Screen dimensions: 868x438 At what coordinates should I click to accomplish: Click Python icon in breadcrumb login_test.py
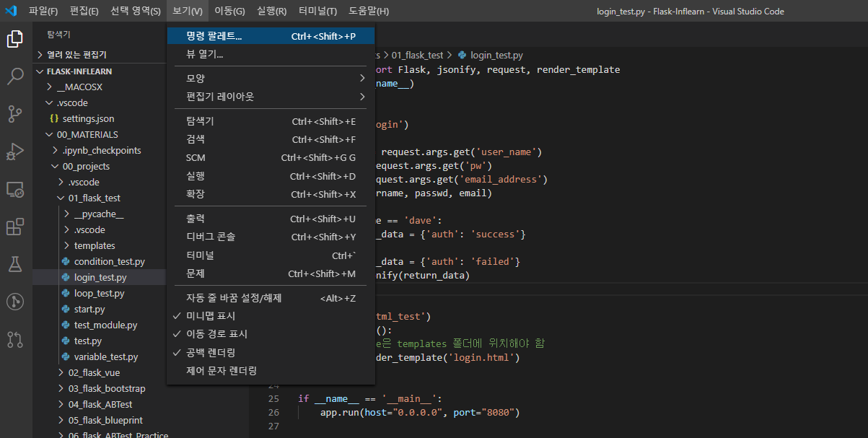[x=462, y=55]
